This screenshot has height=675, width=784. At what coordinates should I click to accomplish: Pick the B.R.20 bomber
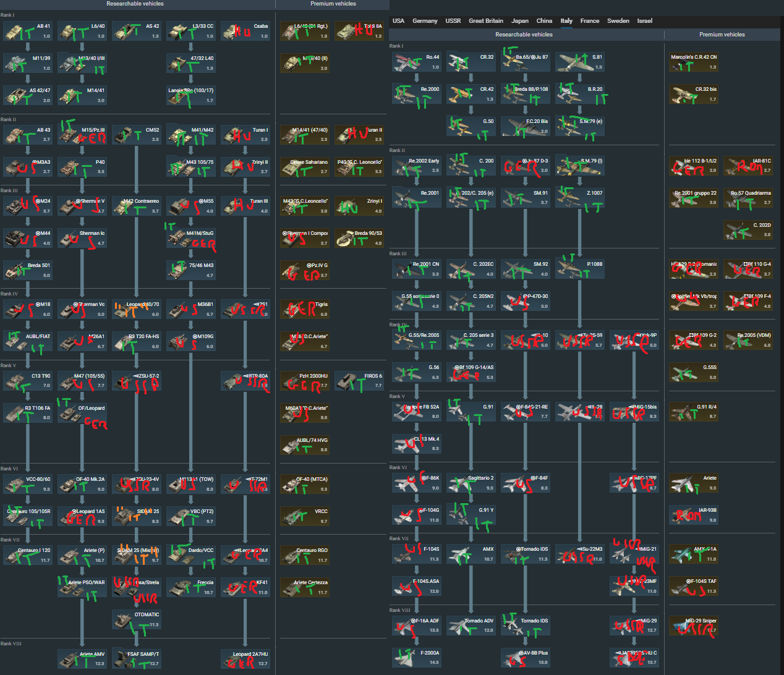pos(580,94)
